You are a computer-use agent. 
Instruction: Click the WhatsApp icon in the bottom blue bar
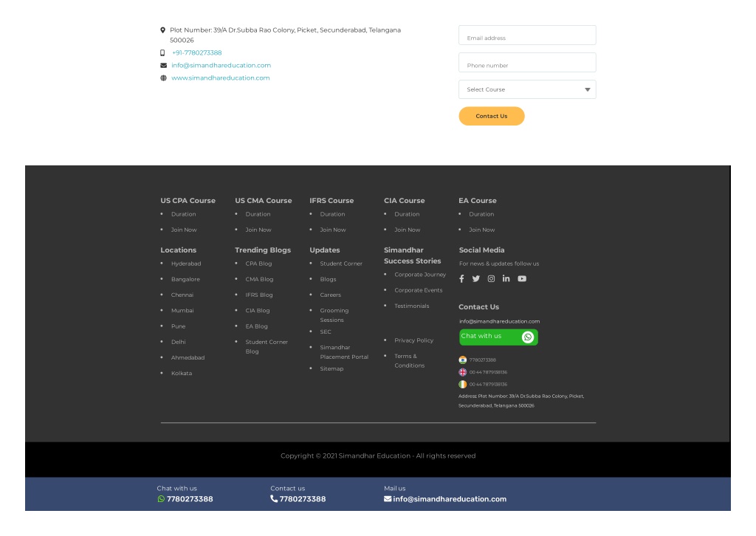(x=161, y=499)
